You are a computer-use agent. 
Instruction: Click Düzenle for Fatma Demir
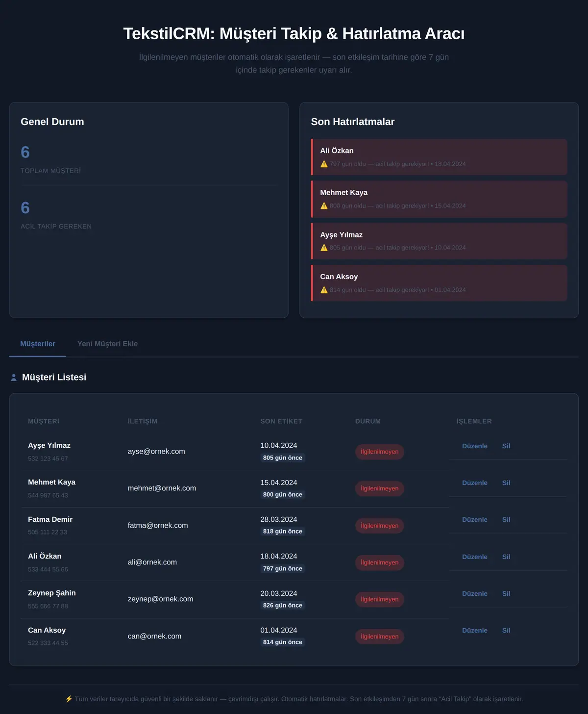click(x=475, y=520)
